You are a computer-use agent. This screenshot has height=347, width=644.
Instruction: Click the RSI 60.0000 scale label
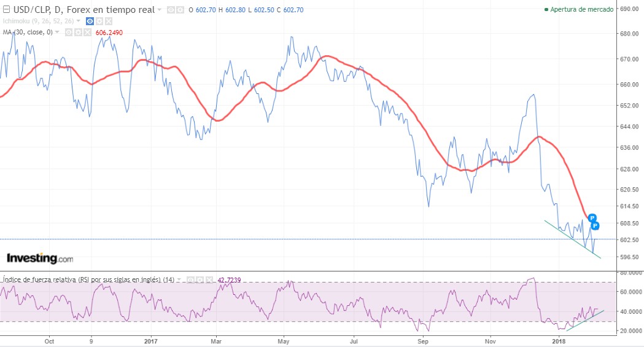tap(630, 292)
